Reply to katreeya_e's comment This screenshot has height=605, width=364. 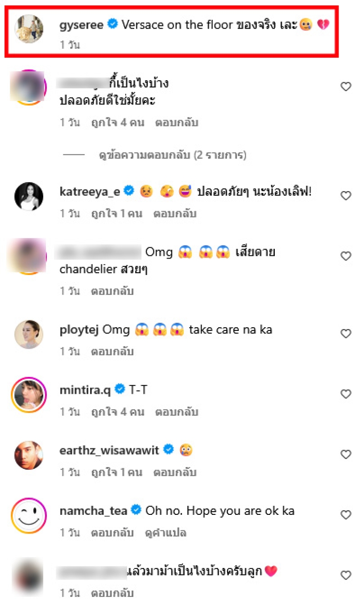click(175, 214)
